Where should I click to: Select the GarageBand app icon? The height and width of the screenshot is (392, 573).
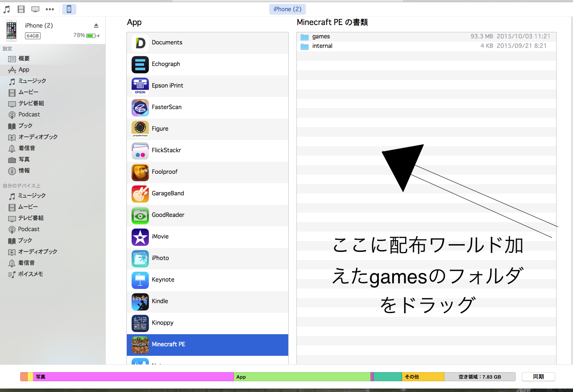[x=140, y=194]
